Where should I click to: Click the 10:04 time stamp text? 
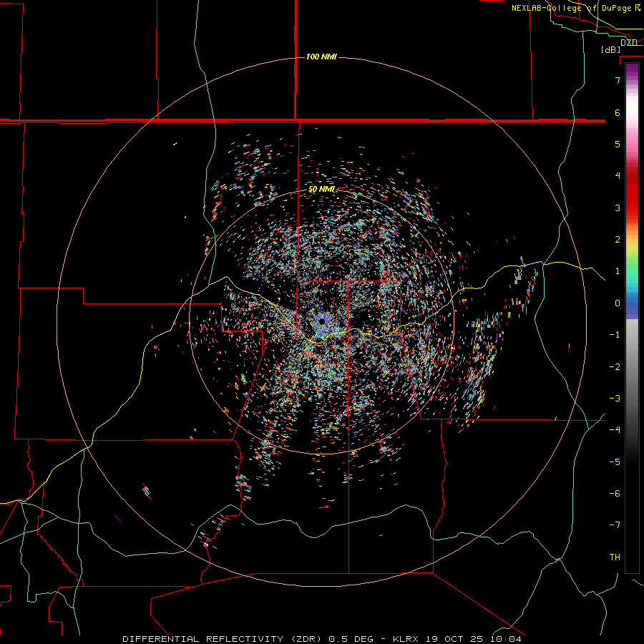tap(506, 639)
